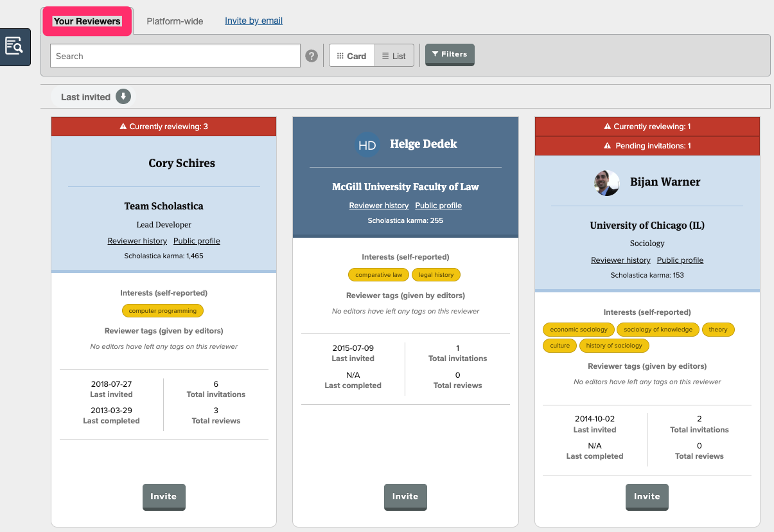Click the computer programming interest tag
This screenshot has height=532, width=774.
(x=163, y=311)
